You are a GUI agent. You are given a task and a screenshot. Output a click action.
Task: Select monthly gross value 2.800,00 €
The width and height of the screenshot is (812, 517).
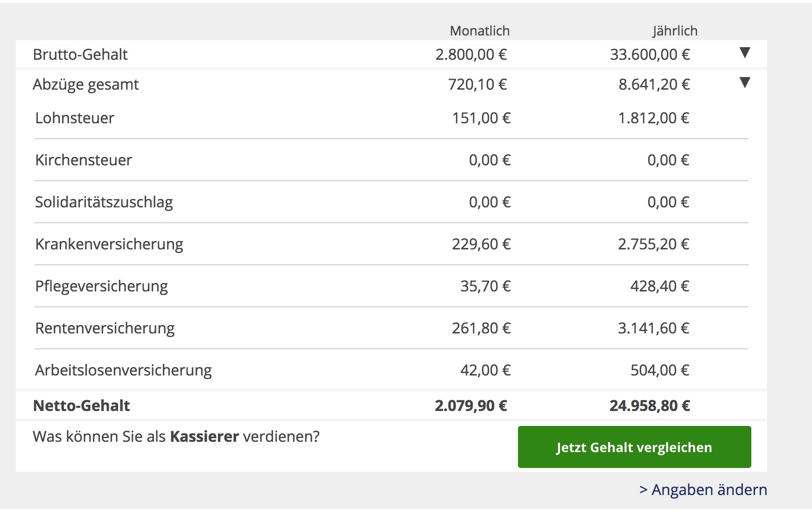[471, 55]
